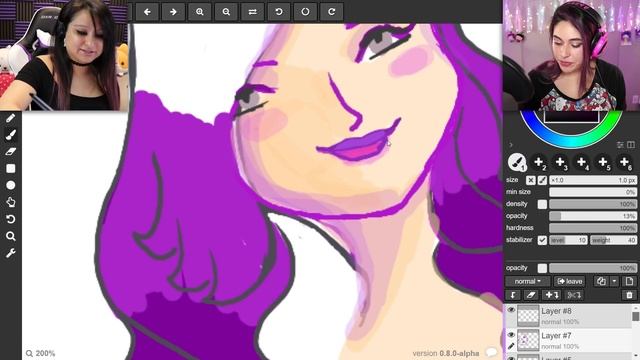
Task: Adjust the hardness slider
Action: pyautogui.click(x=593, y=228)
